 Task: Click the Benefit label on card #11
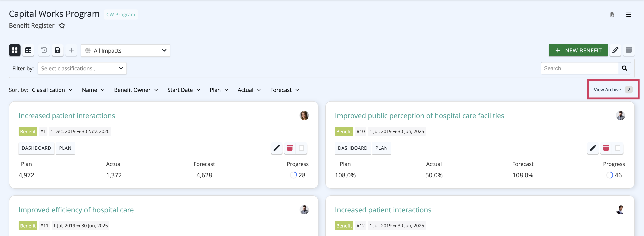click(28, 226)
